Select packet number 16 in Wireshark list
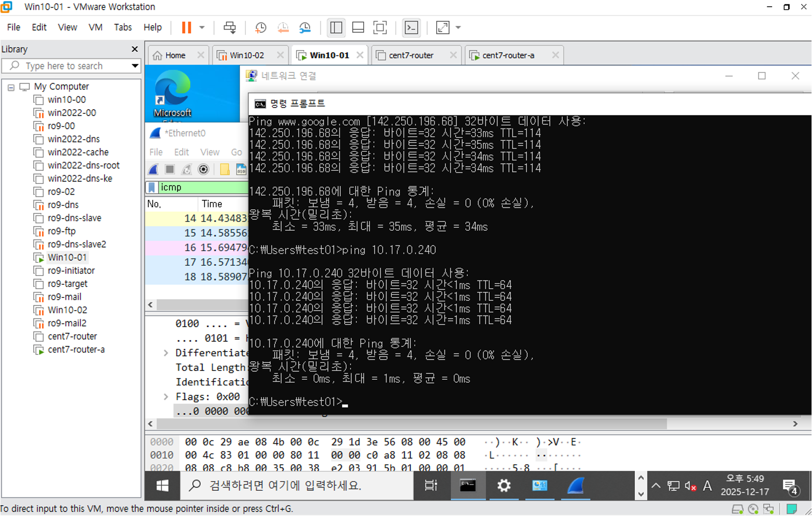812x516 pixels. 197,248
